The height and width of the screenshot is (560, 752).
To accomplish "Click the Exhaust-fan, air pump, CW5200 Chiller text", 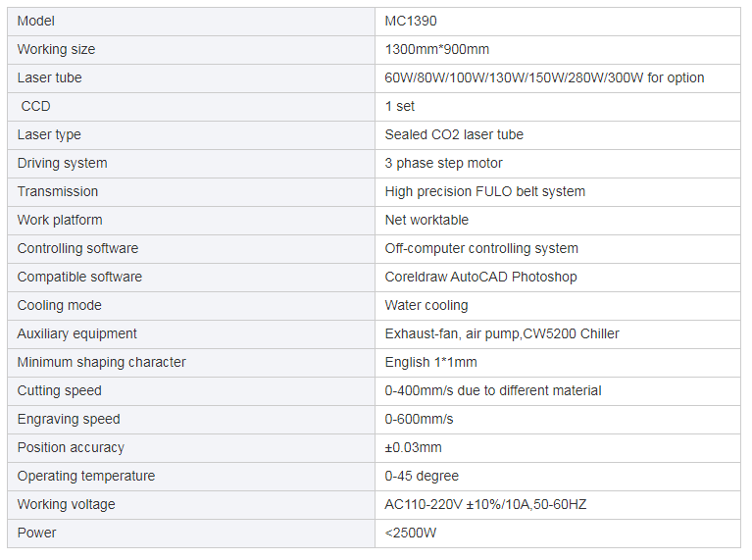I will point(502,333).
